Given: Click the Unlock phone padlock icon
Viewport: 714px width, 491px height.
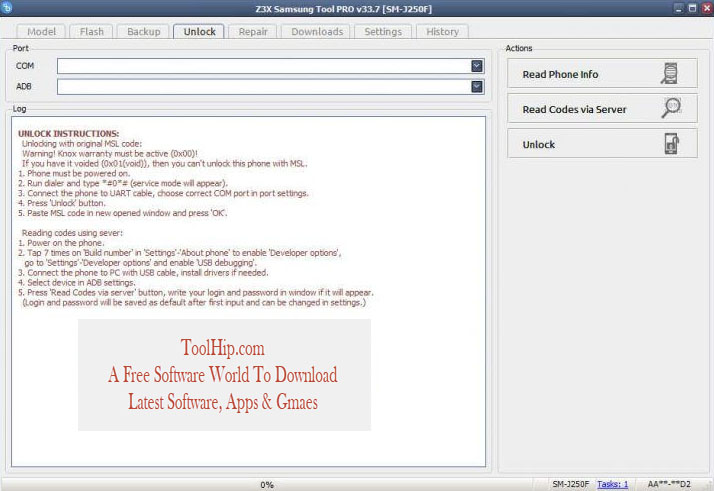Looking at the screenshot, I should click(671, 144).
